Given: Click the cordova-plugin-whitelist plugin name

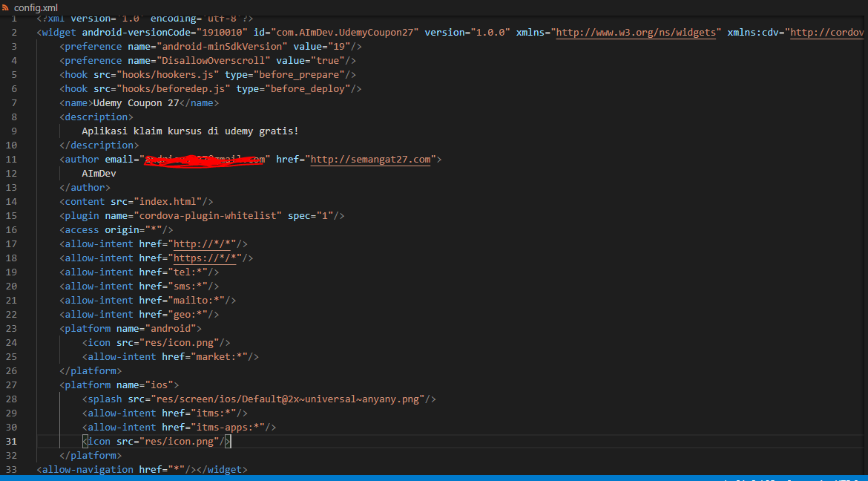Looking at the screenshot, I should pos(183,215).
